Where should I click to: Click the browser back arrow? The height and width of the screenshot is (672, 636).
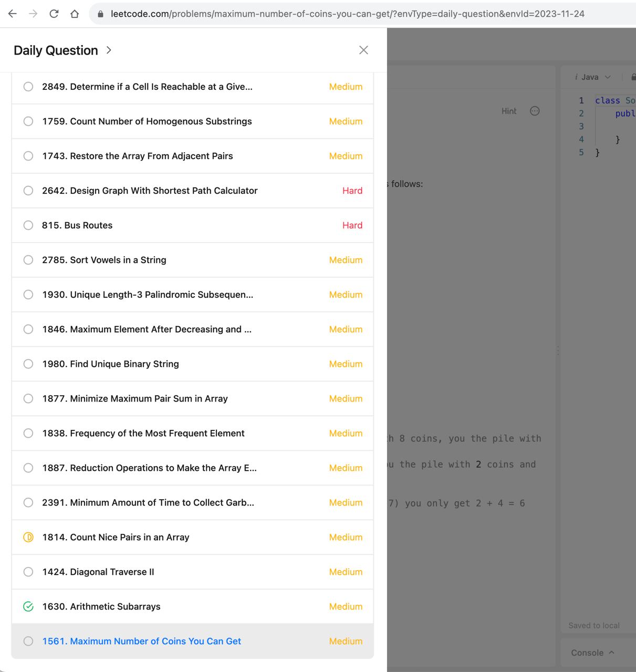(x=13, y=14)
